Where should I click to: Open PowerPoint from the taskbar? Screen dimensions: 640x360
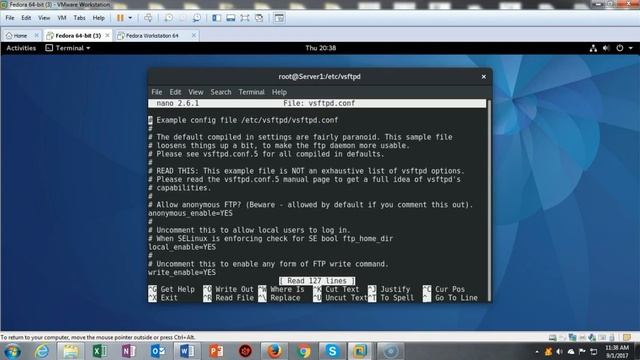pyautogui.click(x=216, y=351)
